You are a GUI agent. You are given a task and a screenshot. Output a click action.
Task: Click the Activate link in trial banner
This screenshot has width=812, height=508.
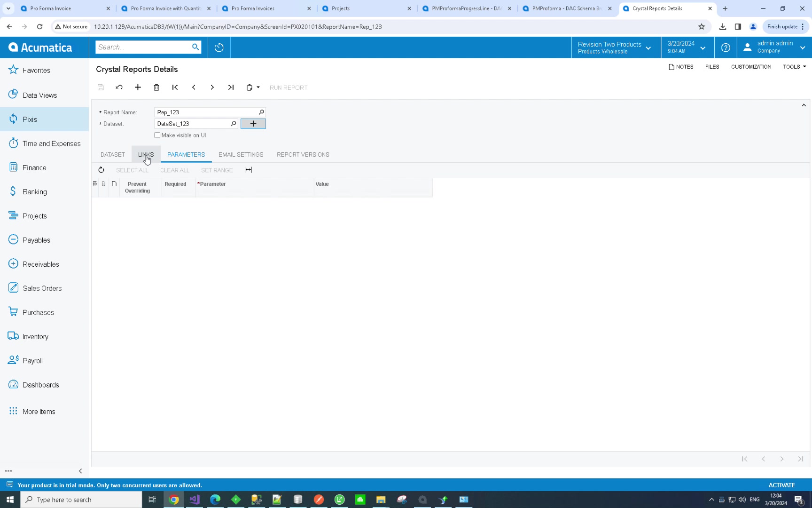pos(781,485)
